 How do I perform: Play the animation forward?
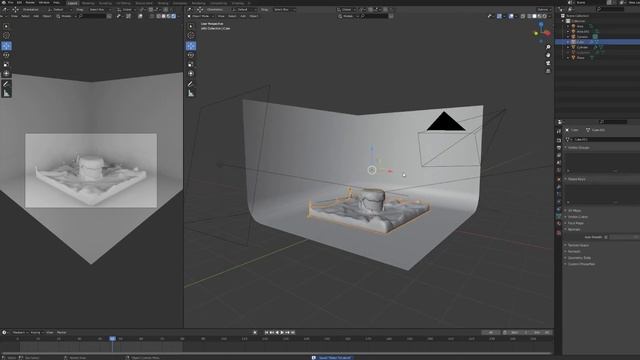282,333
